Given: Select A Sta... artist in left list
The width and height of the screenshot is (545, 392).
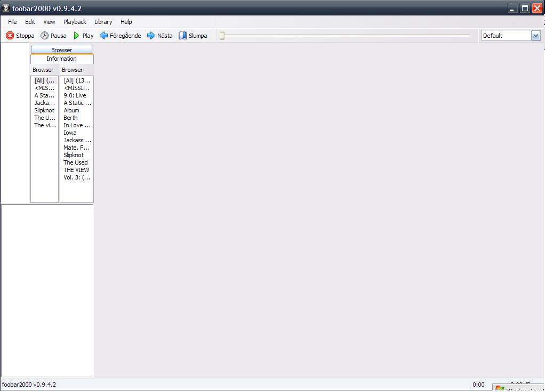Looking at the screenshot, I should [44, 95].
